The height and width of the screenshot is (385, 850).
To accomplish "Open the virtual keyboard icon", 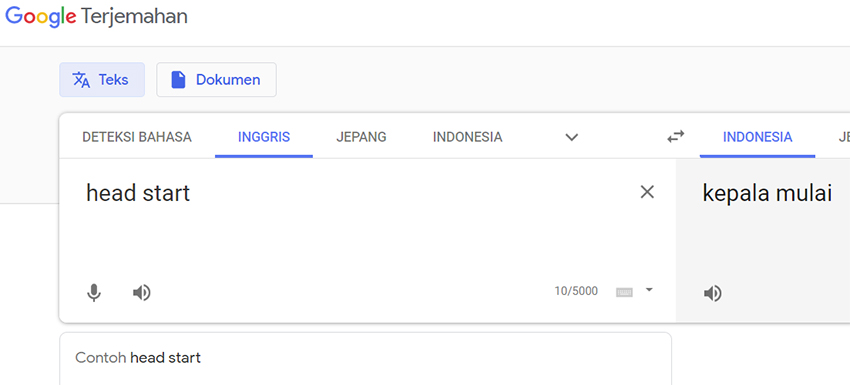I will coord(624,292).
